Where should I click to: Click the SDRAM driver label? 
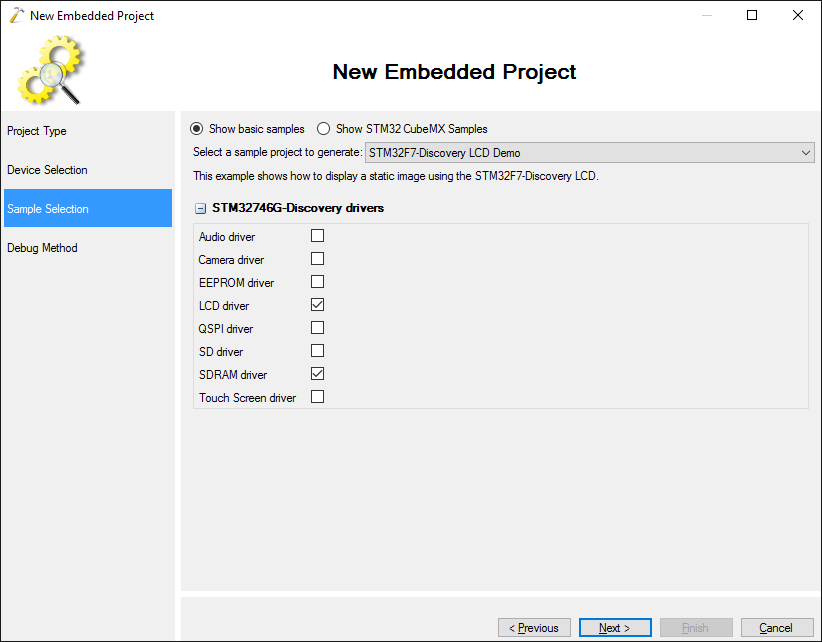pos(233,375)
